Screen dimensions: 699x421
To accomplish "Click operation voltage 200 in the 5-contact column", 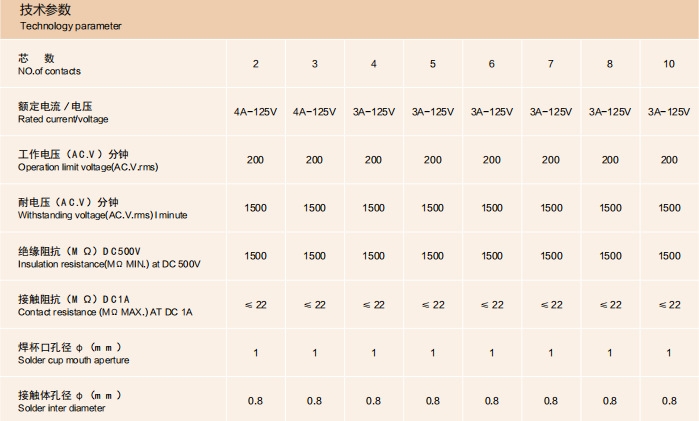I will tap(433, 160).
